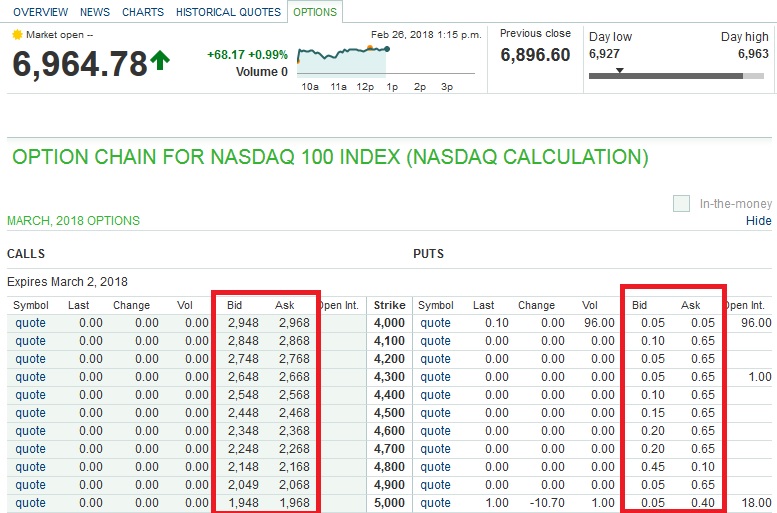The image size is (777, 513).
Task: Go to the Historical Quotes tab
Action: point(228,12)
